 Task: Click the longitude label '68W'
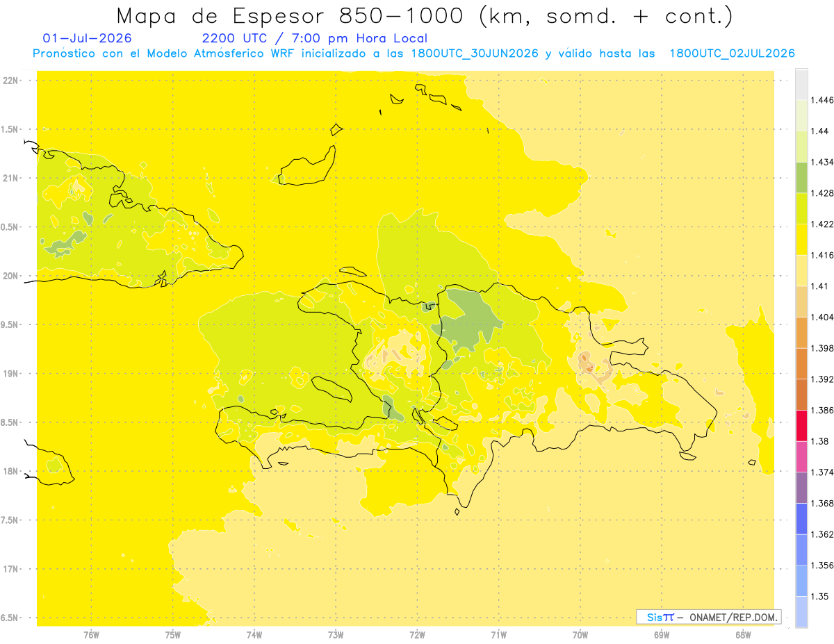pyautogui.click(x=743, y=635)
